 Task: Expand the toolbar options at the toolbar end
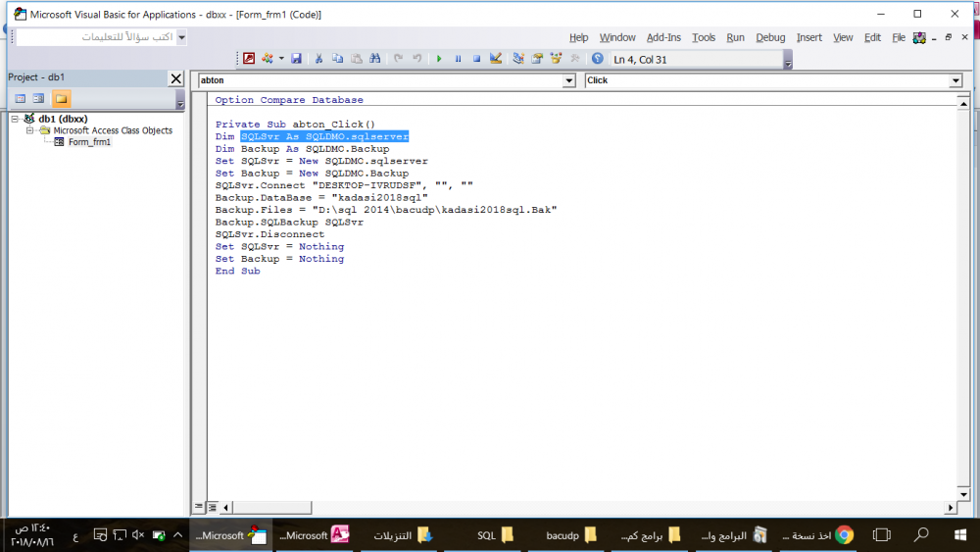point(788,60)
